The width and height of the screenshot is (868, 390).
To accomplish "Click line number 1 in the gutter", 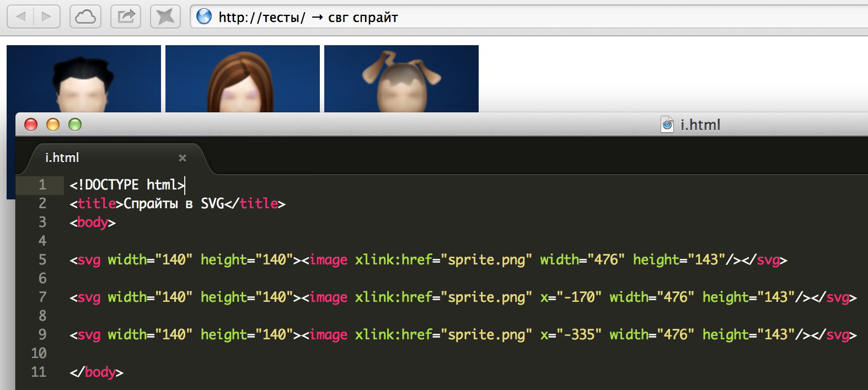I will click(x=42, y=185).
